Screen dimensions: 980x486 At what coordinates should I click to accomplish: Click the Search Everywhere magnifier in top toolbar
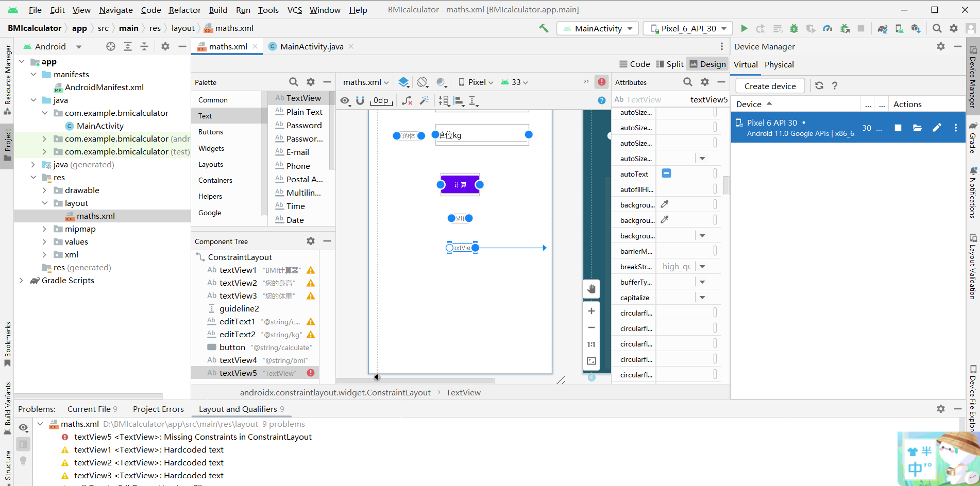pos(937,28)
